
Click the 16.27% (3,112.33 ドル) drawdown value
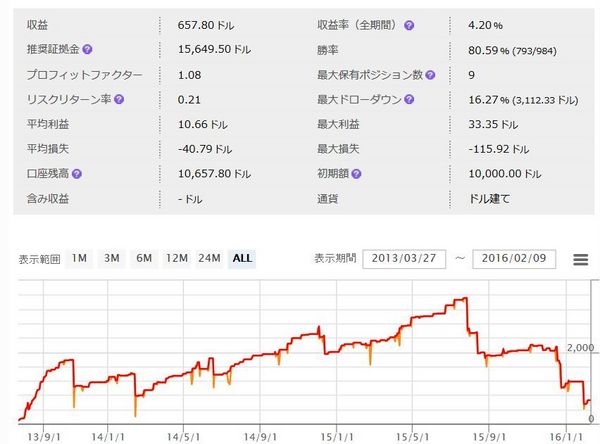tap(523, 100)
